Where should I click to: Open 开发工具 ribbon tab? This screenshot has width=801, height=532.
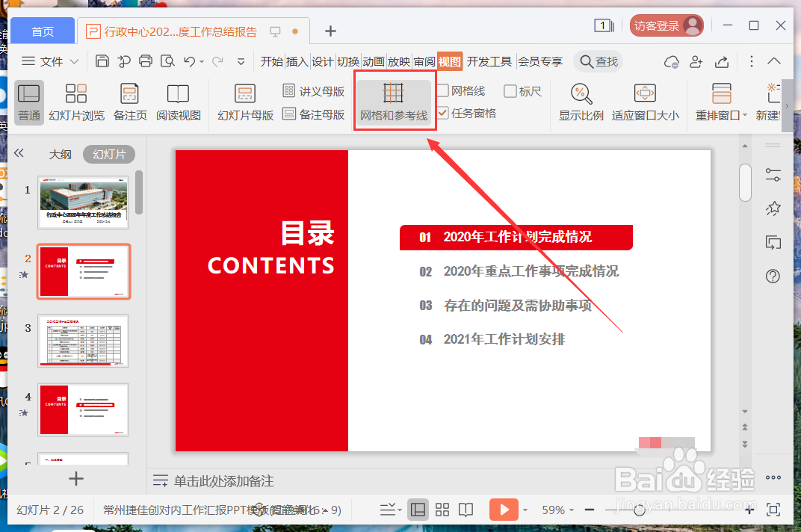click(489, 62)
